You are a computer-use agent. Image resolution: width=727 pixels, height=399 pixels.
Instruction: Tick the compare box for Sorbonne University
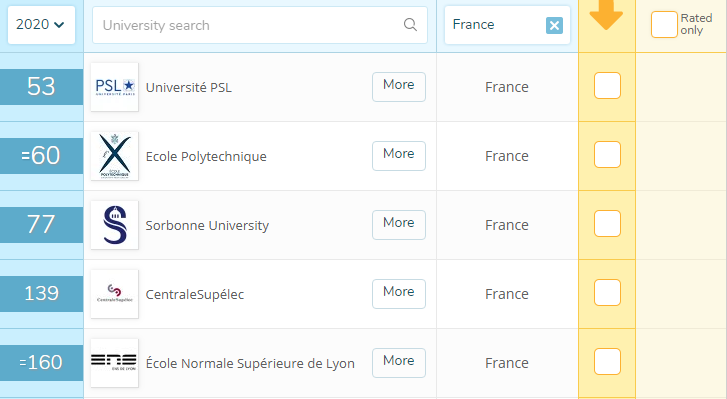[607, 223]
